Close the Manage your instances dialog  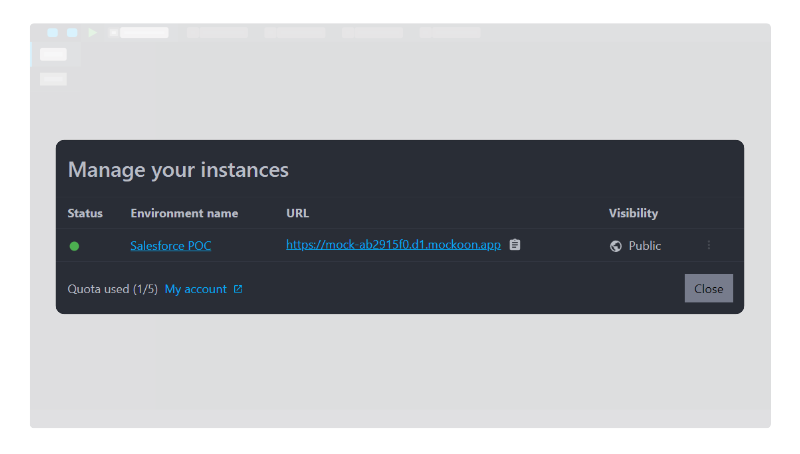[708, 288]
